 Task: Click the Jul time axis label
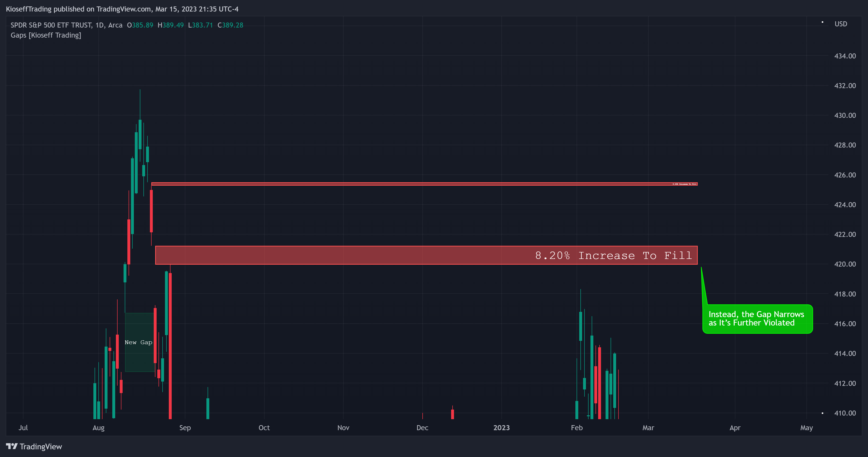click(23, 428)
